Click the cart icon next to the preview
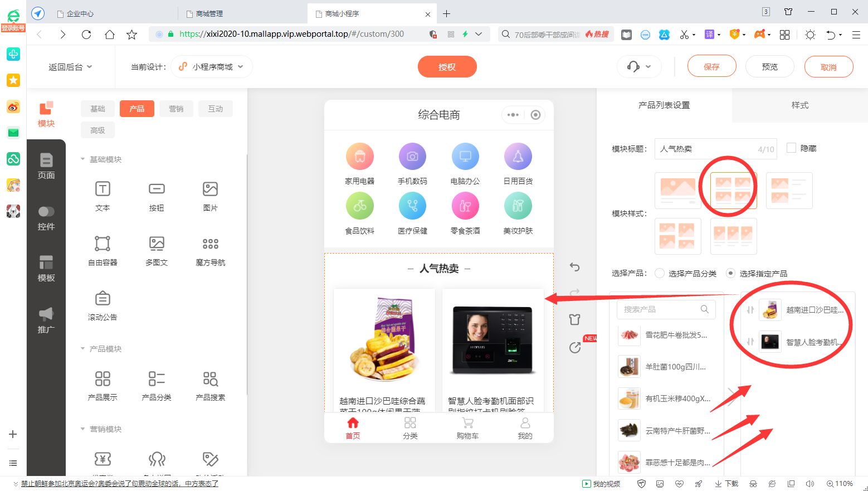868x491 pixels. pyautogui.click(x=574, y=319)
